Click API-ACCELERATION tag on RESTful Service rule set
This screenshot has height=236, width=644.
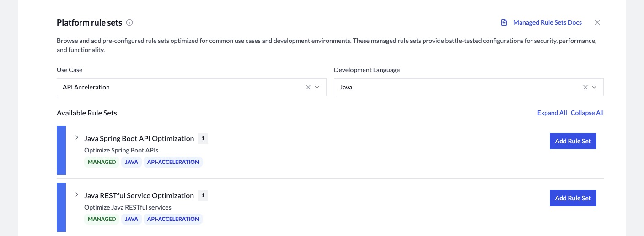point(173,219)
